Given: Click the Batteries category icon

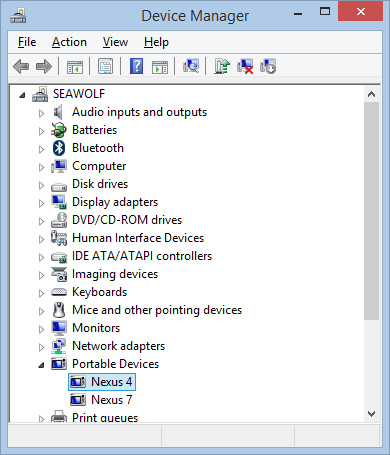Looking at the screenshot, I should pyautogui.click(x=59, y=130).
